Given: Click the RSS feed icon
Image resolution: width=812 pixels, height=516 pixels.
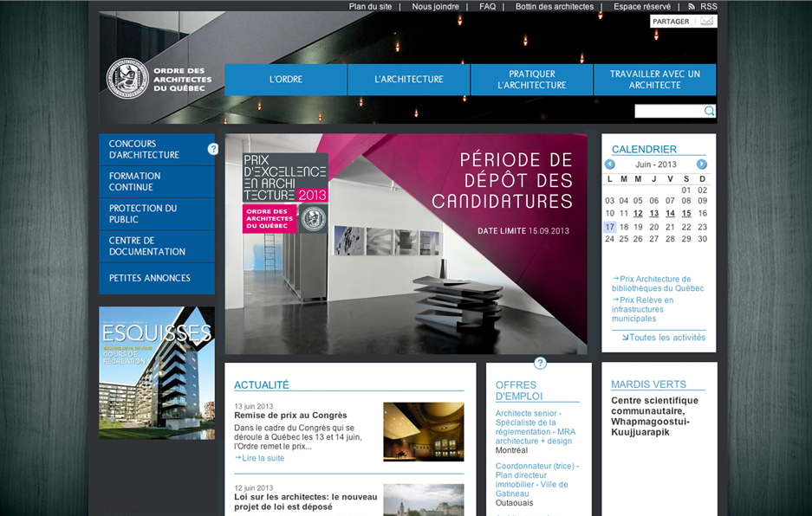Looking at the screenshot, I should 692,7.
